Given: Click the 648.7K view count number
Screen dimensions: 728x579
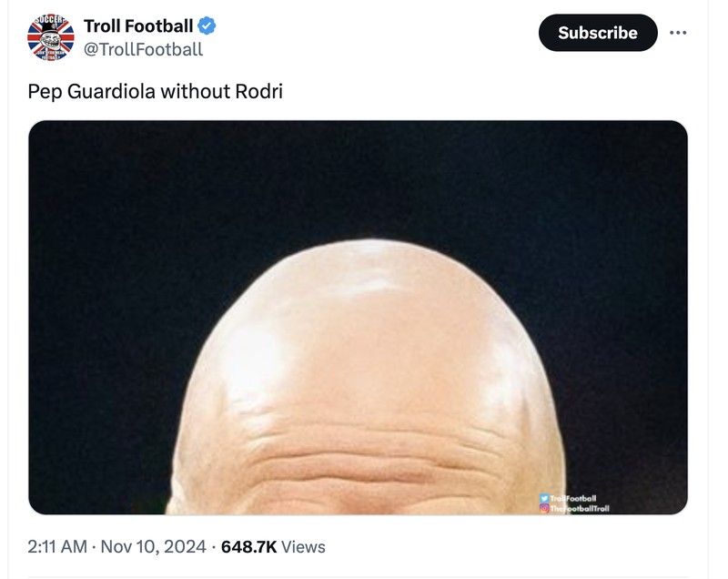Looking at the screenshot, I should click(x=248, y=547).
